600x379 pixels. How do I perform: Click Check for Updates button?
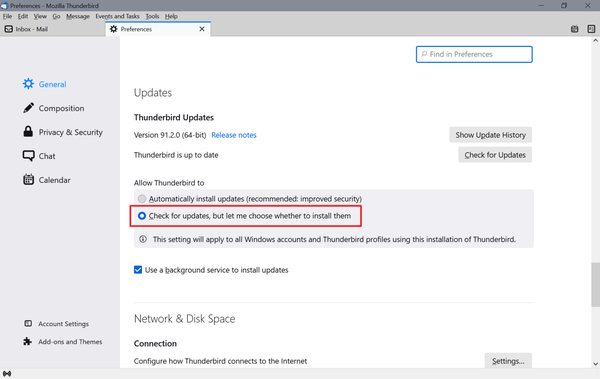click(495, 155)
